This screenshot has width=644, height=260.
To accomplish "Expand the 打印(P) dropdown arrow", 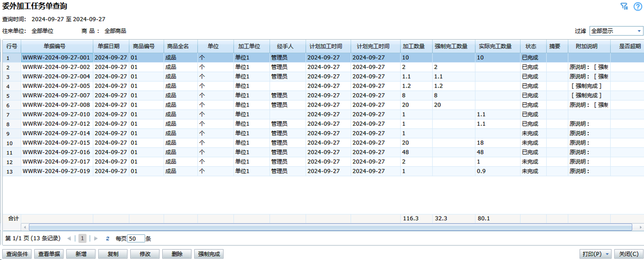I will click(607, 254).
